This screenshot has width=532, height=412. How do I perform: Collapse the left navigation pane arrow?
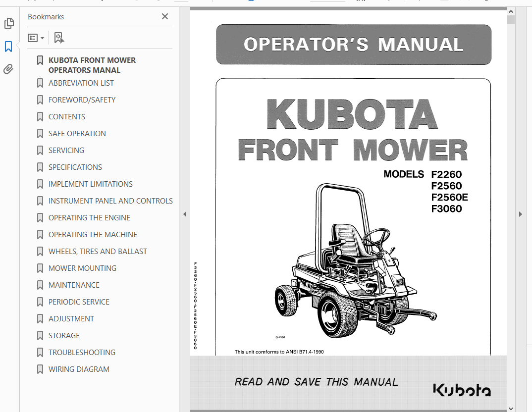coord(185,214)
